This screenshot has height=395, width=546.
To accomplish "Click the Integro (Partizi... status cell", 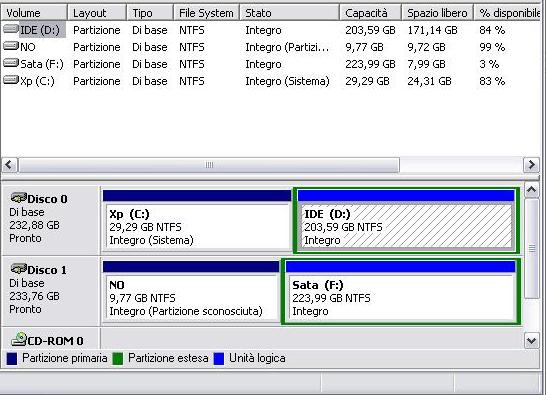I will [287, 47].
